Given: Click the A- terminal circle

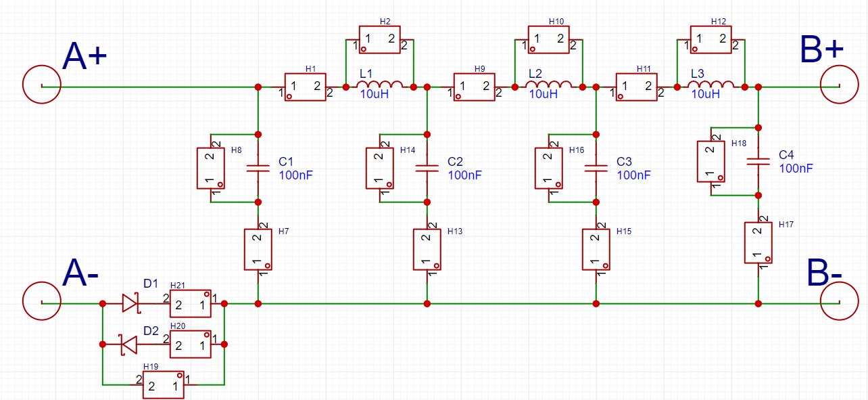Looking at the screenshot, I should pos(42,300).
